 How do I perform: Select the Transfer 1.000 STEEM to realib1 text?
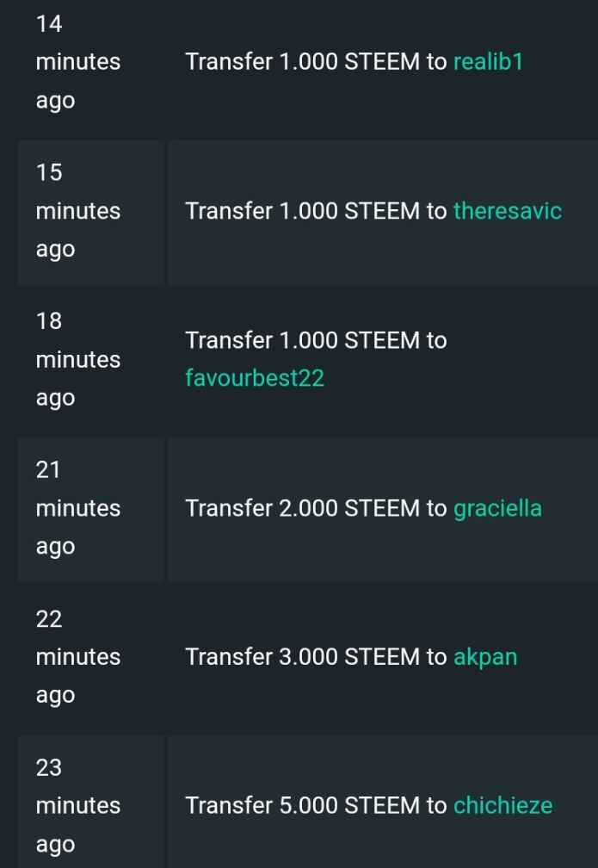pos(354,61)
